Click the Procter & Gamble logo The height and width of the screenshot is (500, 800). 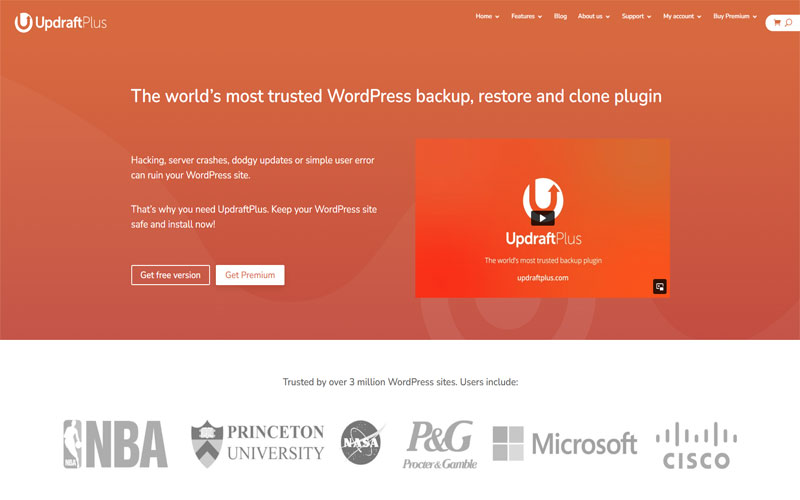pos(440,444)
